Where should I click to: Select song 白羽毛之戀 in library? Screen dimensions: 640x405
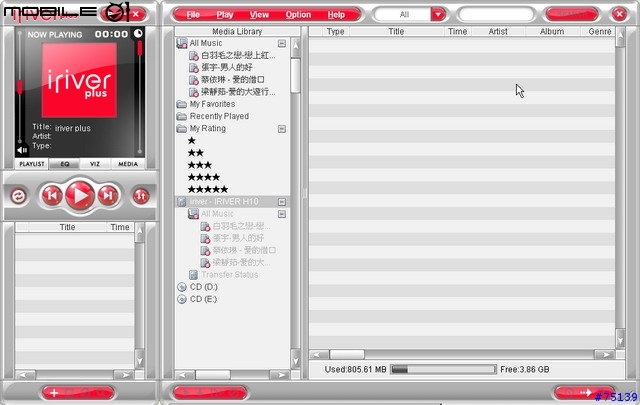[238, 56]
